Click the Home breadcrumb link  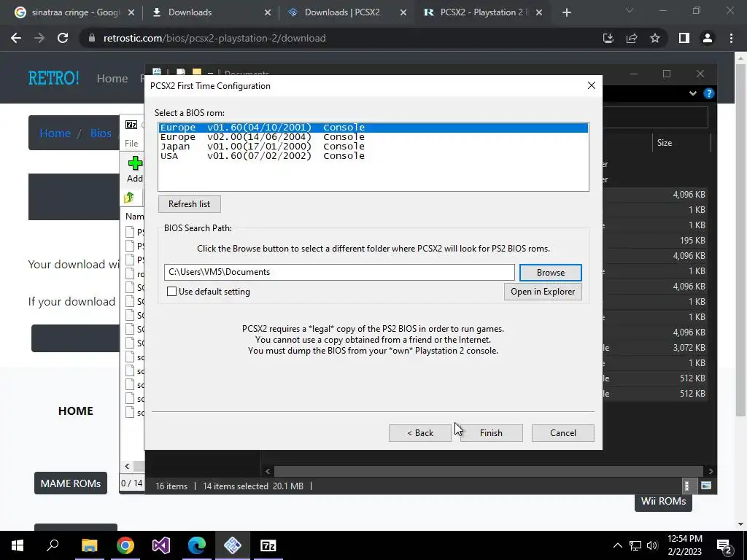tap(55, 133)
